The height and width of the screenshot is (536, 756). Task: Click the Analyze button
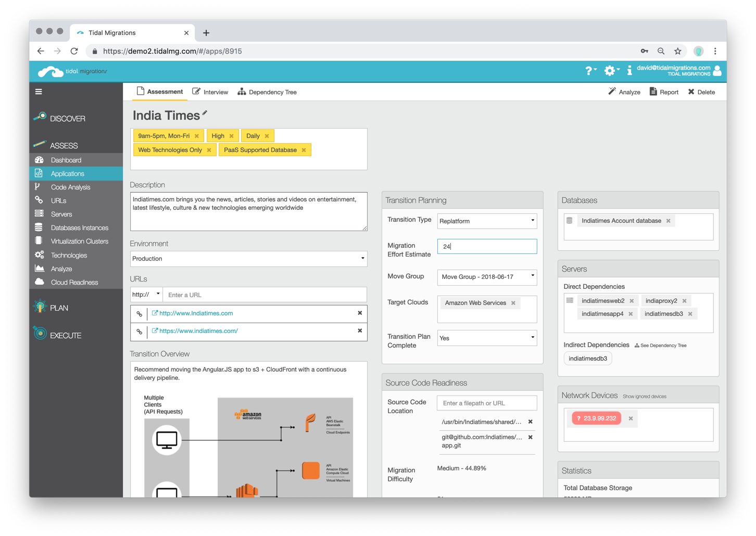point(624,92)
